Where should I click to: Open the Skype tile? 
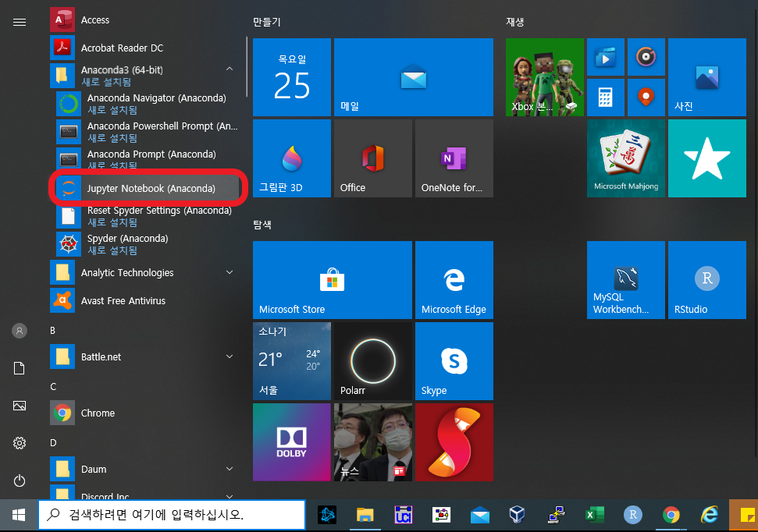coord(454,361)
